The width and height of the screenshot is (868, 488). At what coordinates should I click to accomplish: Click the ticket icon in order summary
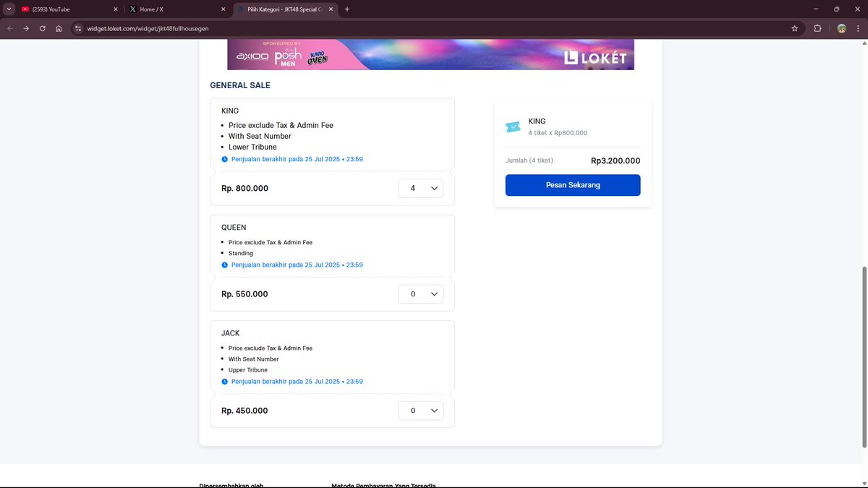(513, 127)
